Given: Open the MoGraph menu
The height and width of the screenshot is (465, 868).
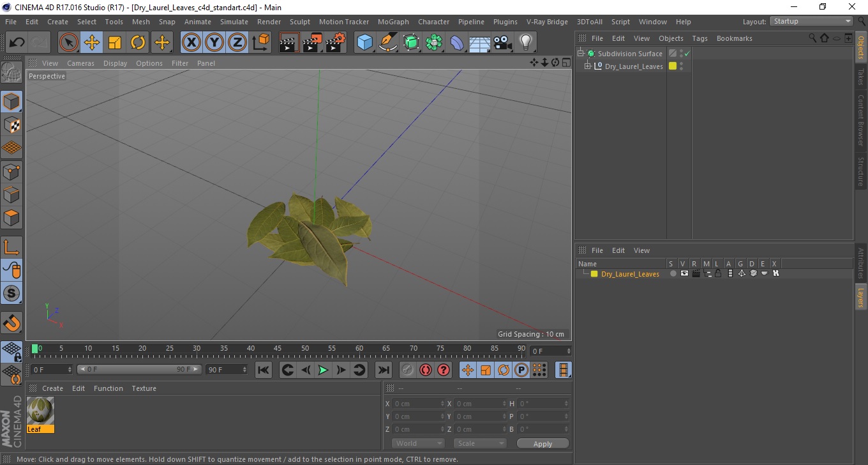Looking at the screenshot, I should (393, 22).
